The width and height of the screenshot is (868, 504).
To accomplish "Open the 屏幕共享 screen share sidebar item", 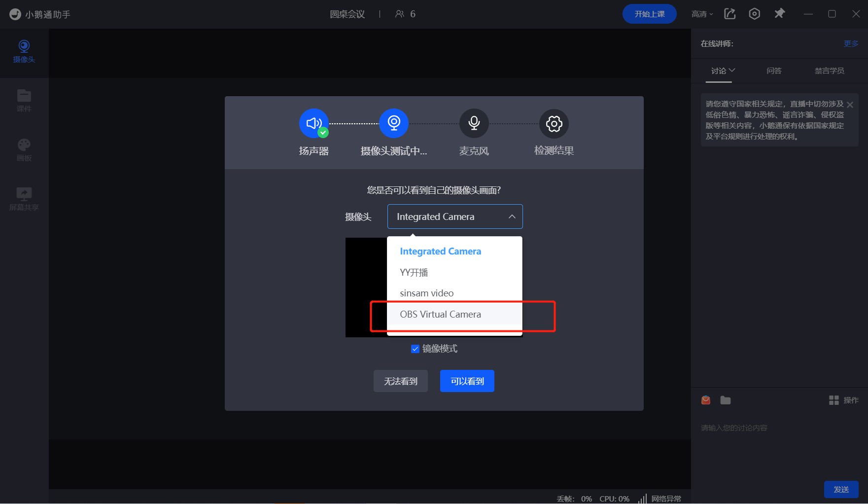I will [24, 200].
